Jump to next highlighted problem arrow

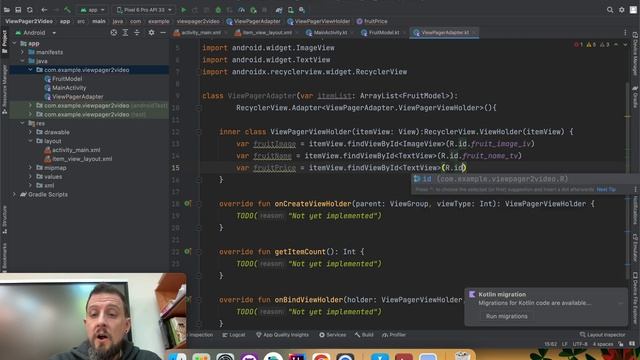click(625, 45)
